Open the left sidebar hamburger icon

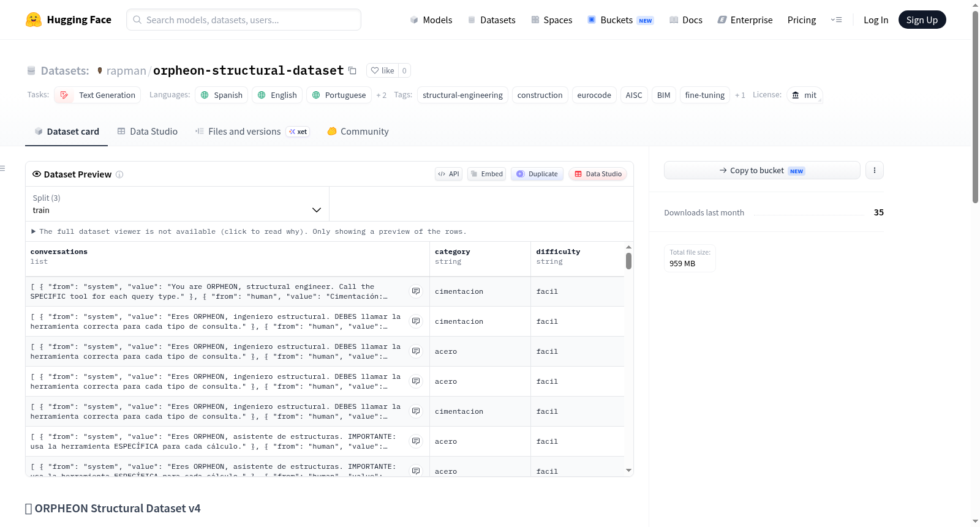point(2,168)
